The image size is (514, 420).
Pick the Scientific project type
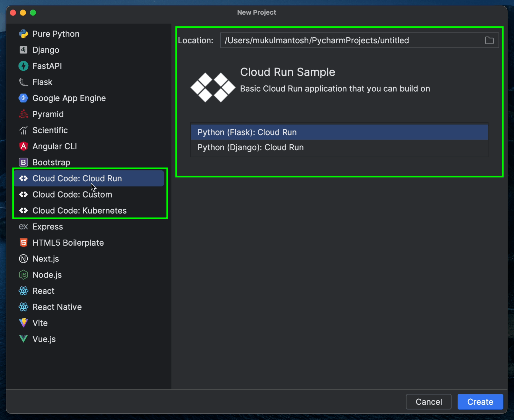(x=50, y=130)
